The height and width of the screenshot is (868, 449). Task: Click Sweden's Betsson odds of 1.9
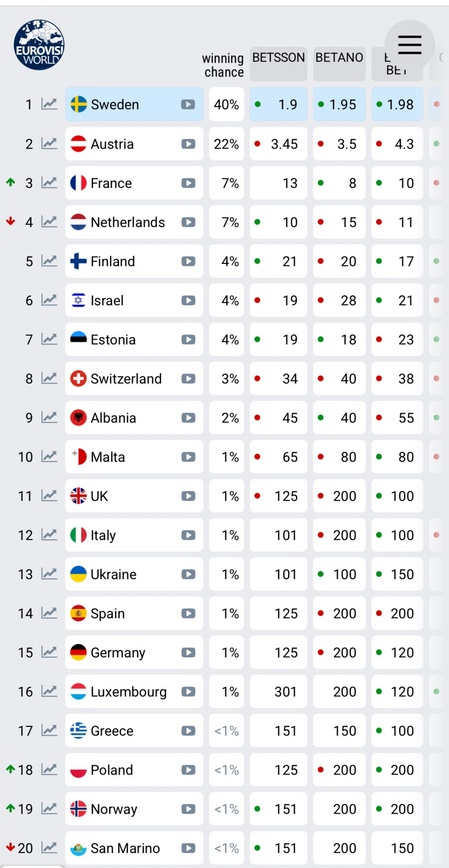(x=278, y=104)
